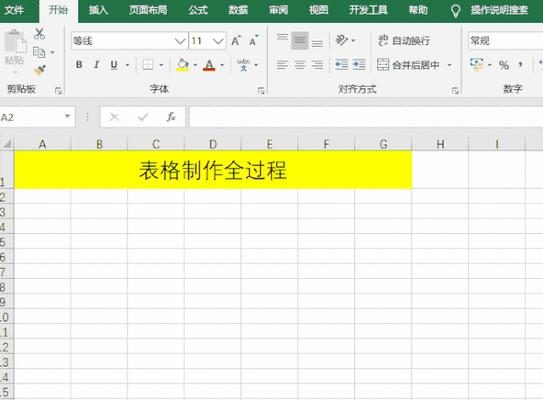Cancel formula entry with X
This screenshot has width=543, height=400.
coord(114,117)
